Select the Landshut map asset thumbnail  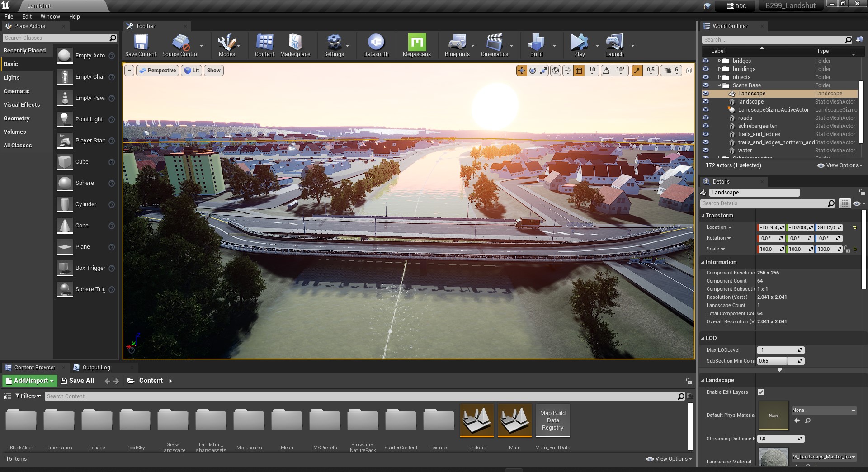click(x=476, y=421)
